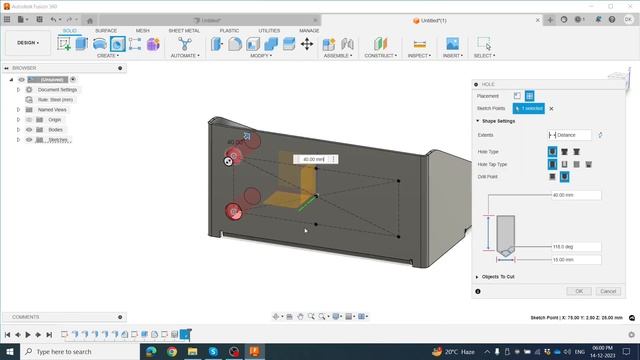This screenshot has width=640, height=360.
Task: Open the Extents Distance dropdown
Action: (x=569, y=135)
